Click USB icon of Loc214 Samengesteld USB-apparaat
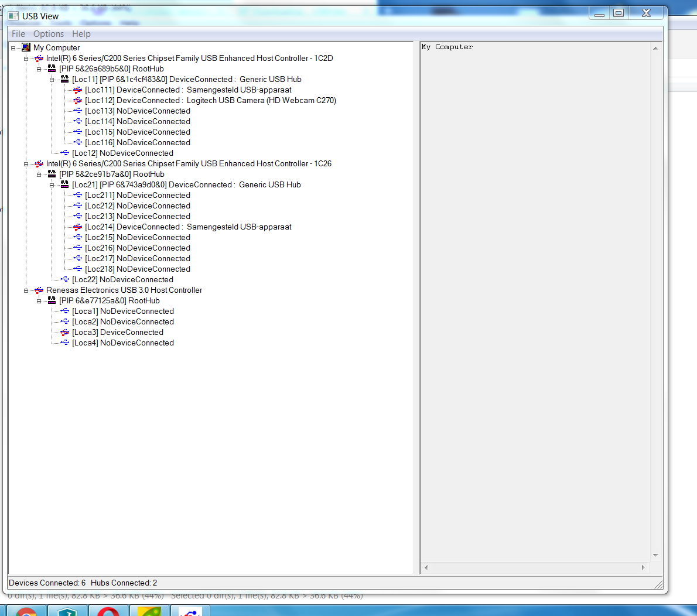The image size is (697, 616). (x=77, y=227)
